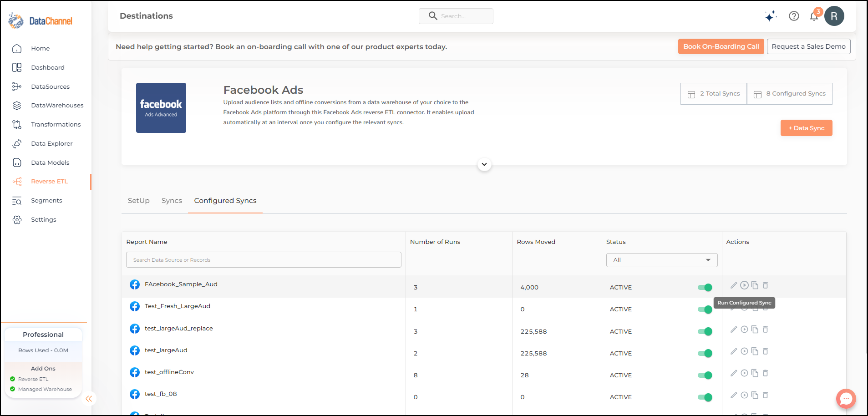Clone the test_offlineConv sync
This screenshot has height=416, width=868.
pos(755,373)
